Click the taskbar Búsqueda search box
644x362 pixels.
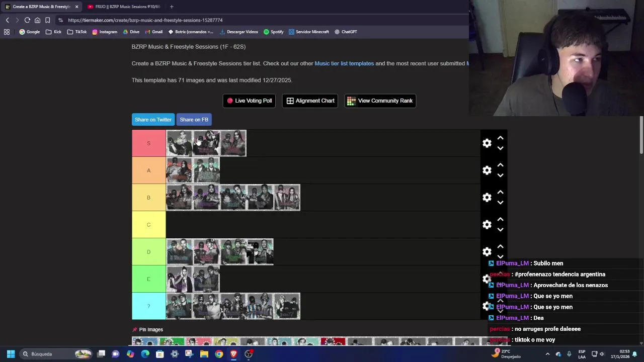pos(56,354)
